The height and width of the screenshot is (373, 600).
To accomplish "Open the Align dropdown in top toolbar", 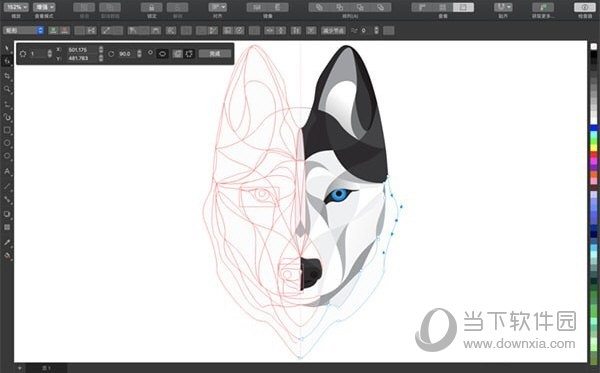I will tap(218, 7).
